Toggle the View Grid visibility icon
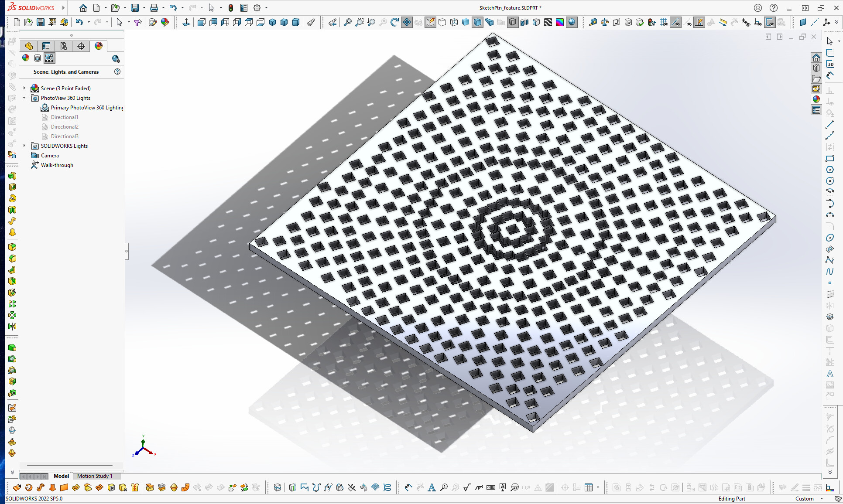Viewport: 843px width, 504px height. click(x=664, y=22)
